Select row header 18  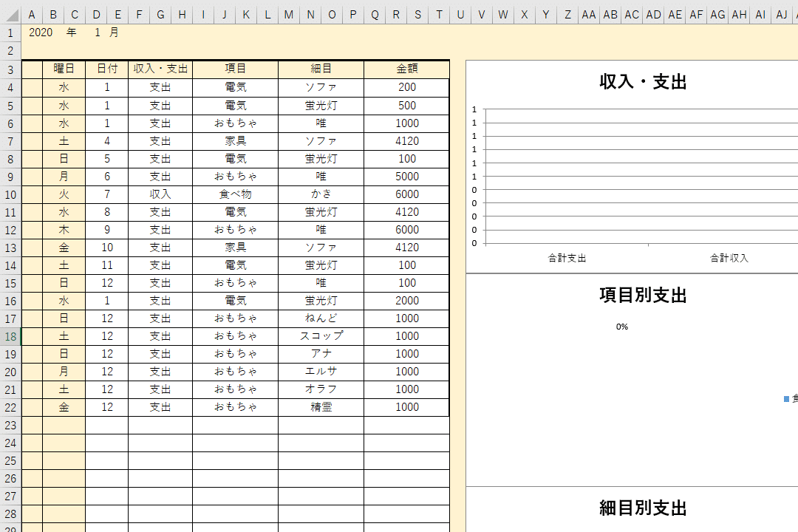click(x=10, y=337)
